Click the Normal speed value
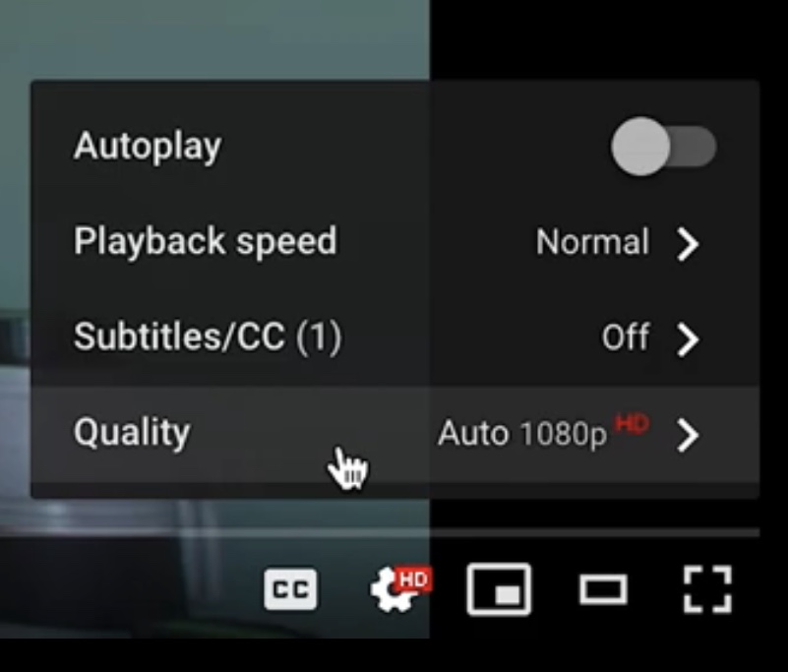 point(593,242)
